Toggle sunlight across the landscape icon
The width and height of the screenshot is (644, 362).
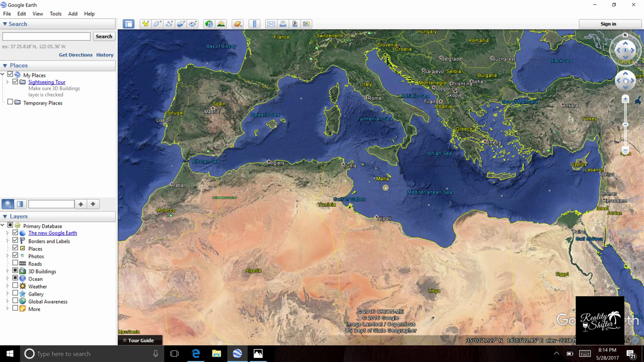tap(221, 24)
